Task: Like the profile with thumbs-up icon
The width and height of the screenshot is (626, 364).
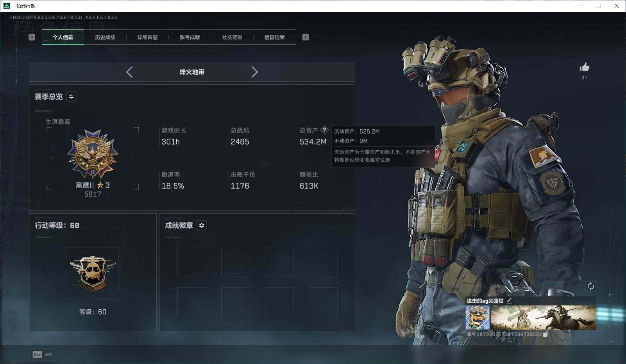Action: 585,67
